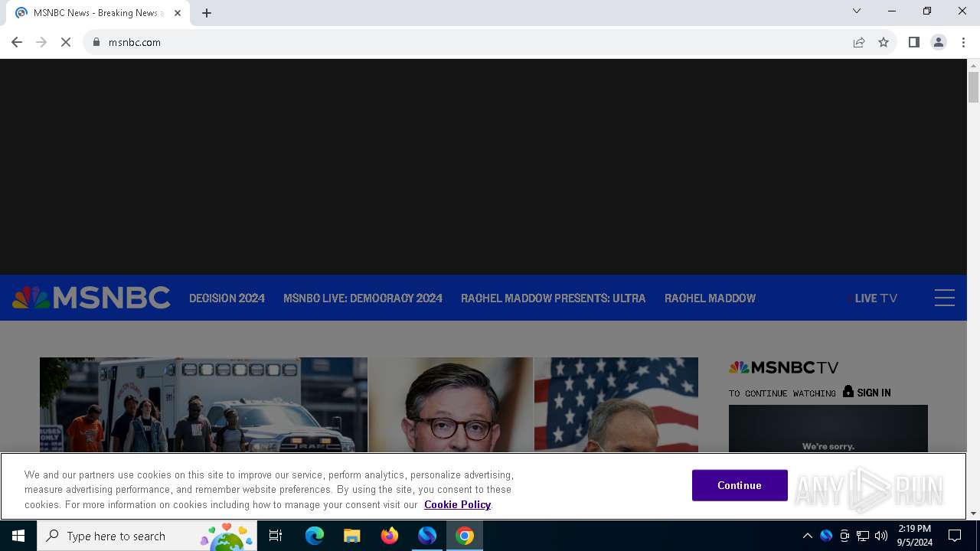
Task: Expand the tab search dropdown arrow
Action: (857, 11)
